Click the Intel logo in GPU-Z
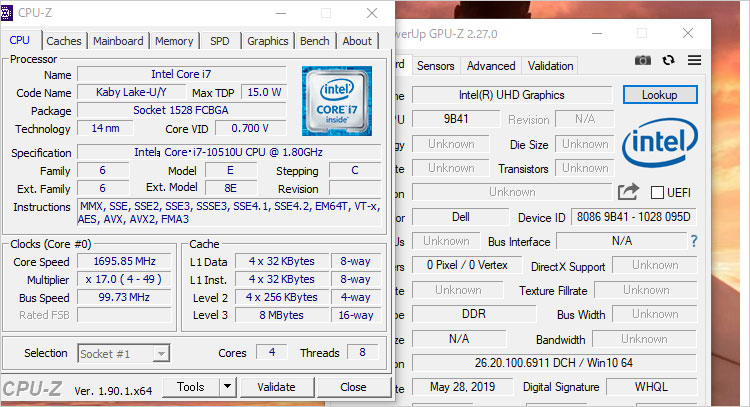The height and width of the screenshot is (407, 750). point(660,143)
